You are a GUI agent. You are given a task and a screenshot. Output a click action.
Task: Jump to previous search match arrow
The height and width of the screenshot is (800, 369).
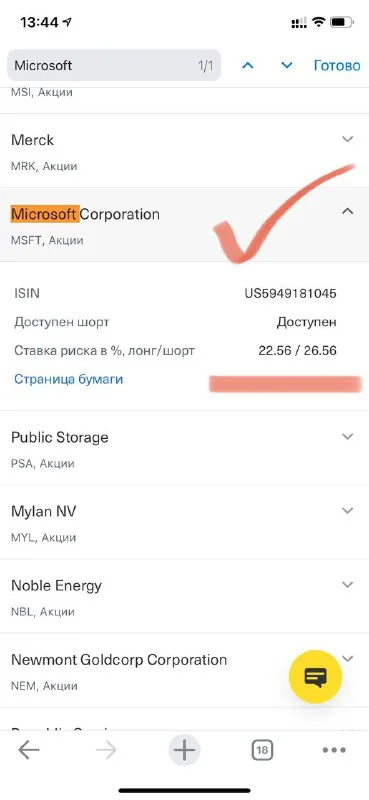(x=248, y=65)
